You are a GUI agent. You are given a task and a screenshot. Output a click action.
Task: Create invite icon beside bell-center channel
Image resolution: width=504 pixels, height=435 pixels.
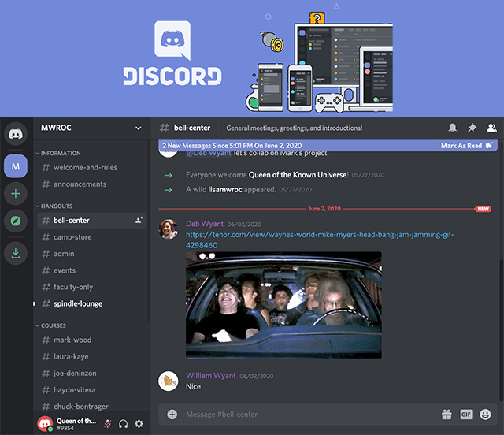pyautogui.click(x=139, y=220)
